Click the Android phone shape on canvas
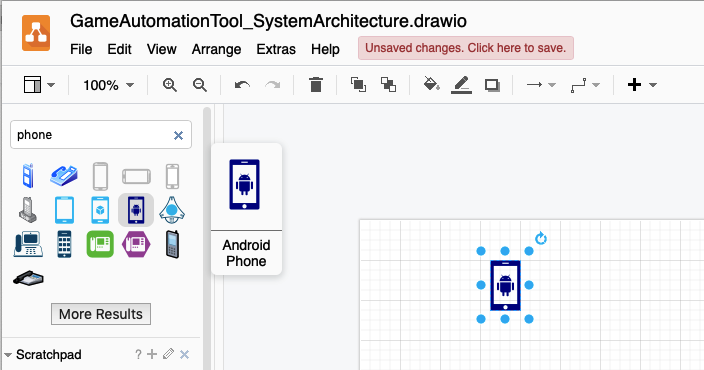The width and height of the screenshot is (704, 370). point(505,285)
